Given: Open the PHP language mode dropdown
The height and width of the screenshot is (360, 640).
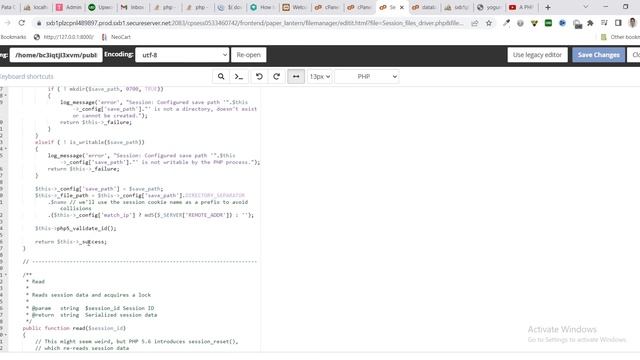Looking at the screenshot, I should 367,76.
